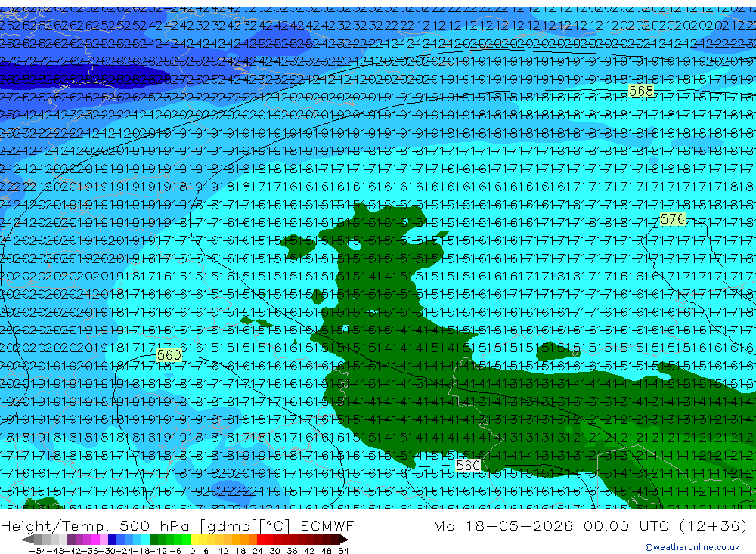Click the 568 height contour label

(x=641, y=91)
